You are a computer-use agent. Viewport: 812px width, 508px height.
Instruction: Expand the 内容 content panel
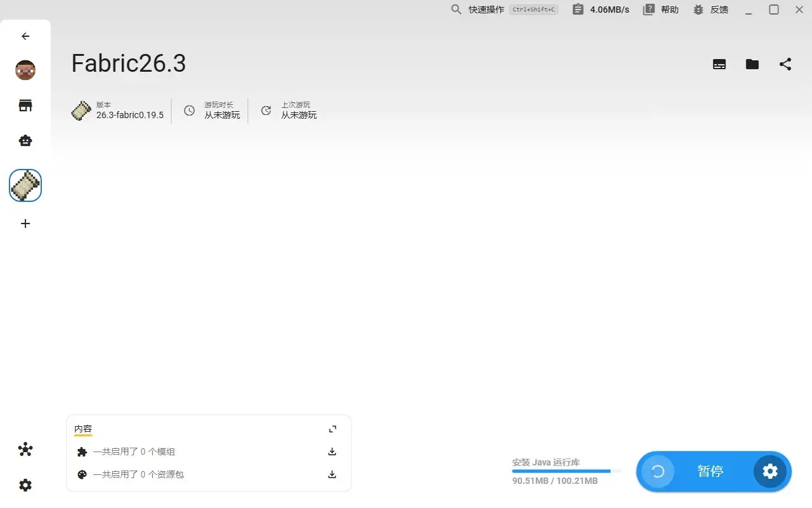coord(332,429)
